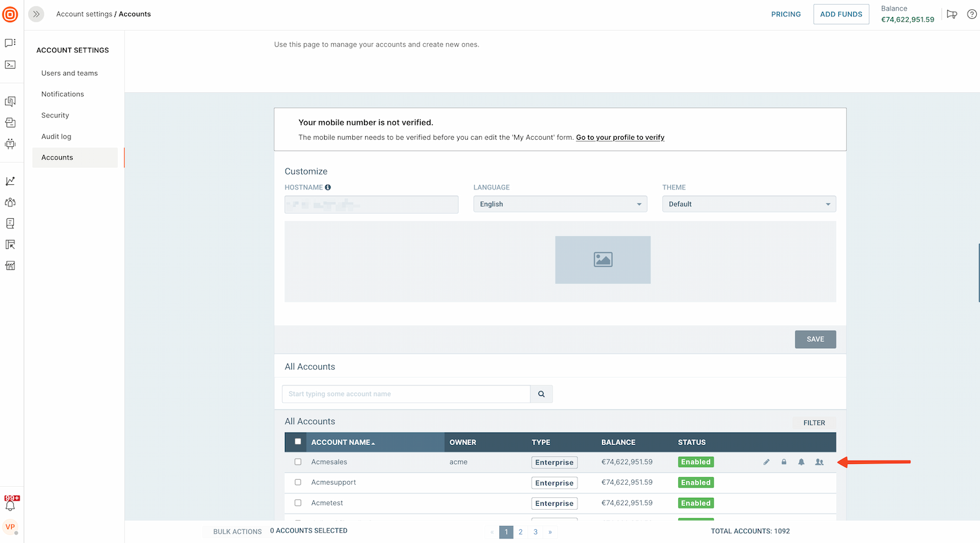Expand the Theme dropdown set to Default
The height and width of the screenshot is (543, 980).
point(749,204)
